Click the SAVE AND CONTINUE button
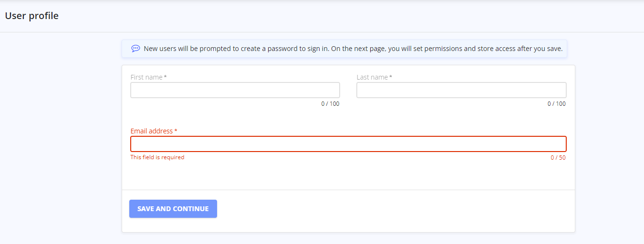644x244 pixels. coord(173,209)
